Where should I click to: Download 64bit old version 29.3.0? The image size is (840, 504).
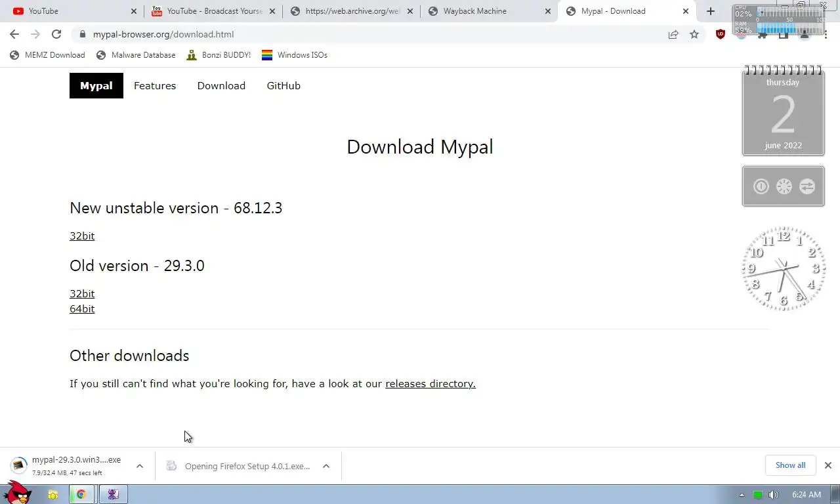(82, 309)
